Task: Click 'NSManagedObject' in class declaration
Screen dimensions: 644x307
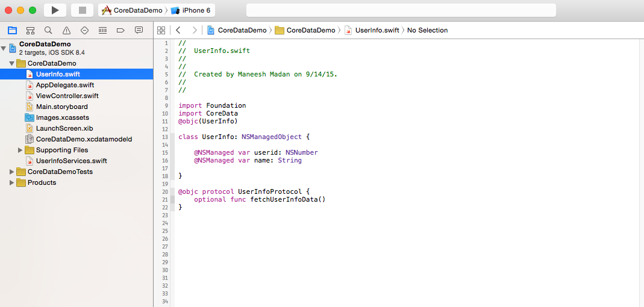Action: (272, 137)
